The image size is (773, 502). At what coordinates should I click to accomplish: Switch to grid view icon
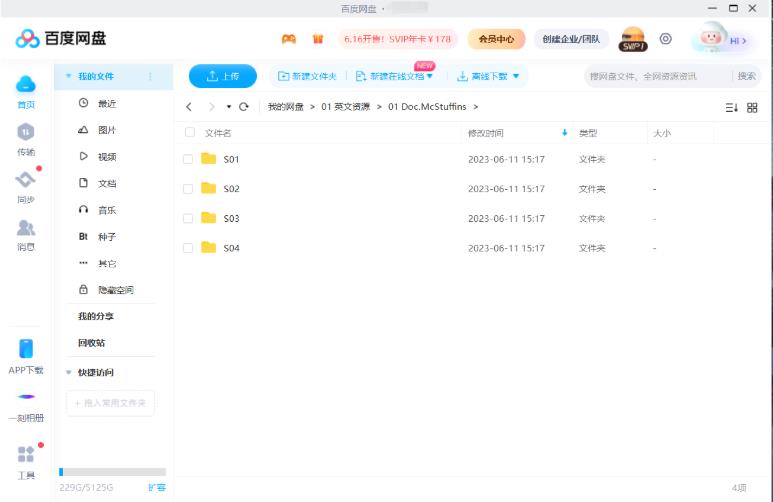tap(752, 108)
